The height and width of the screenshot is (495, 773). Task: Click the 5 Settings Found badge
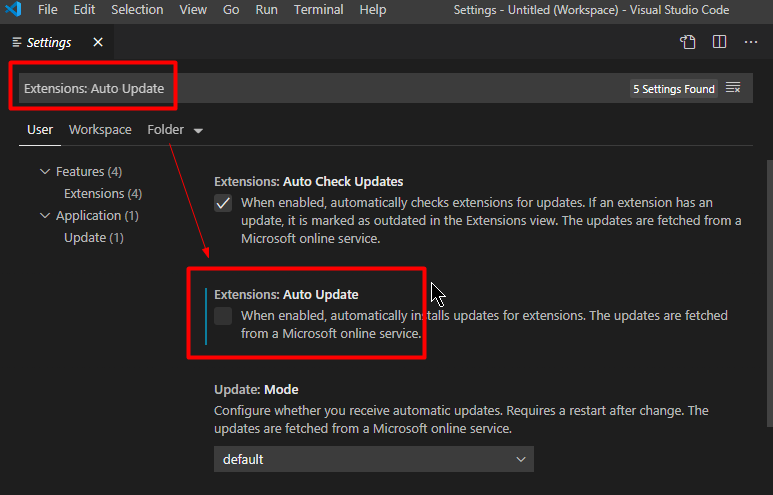(x=673, y=89)
